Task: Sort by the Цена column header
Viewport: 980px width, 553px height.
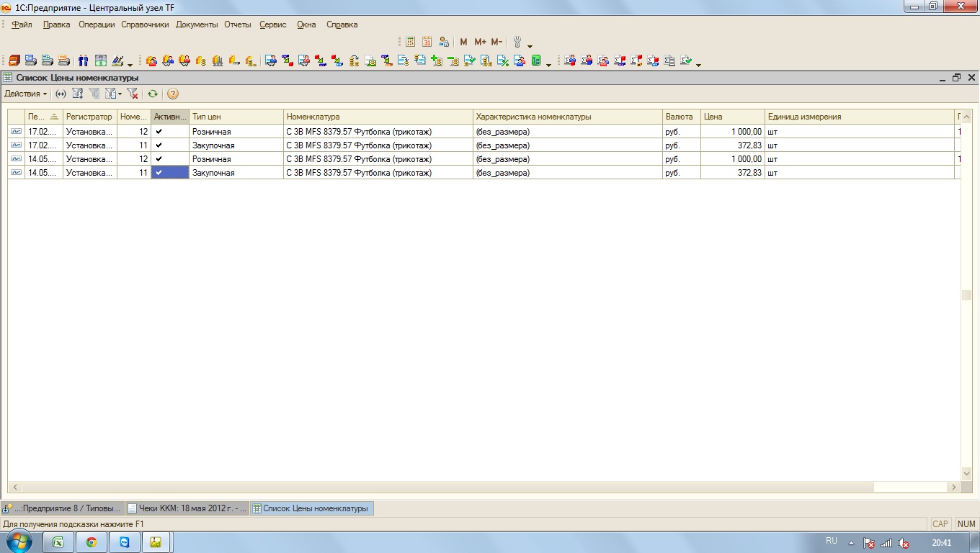Action: (731, 117)
